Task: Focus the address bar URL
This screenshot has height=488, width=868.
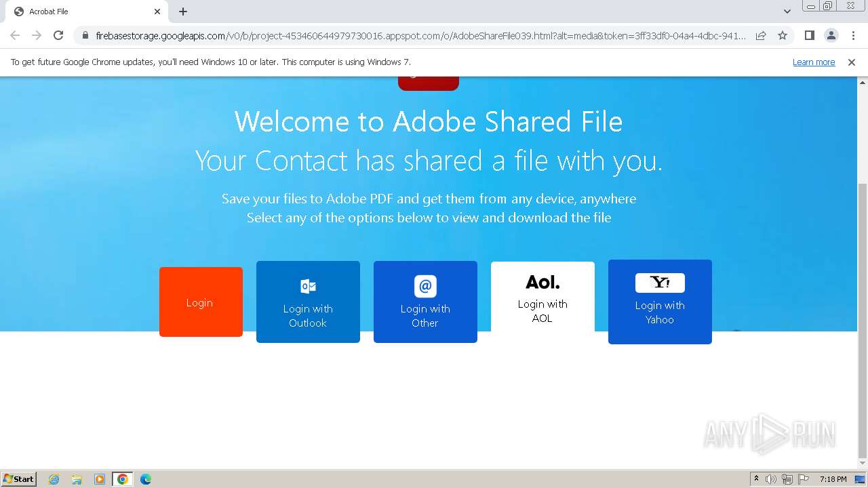Action: point(420,35)
